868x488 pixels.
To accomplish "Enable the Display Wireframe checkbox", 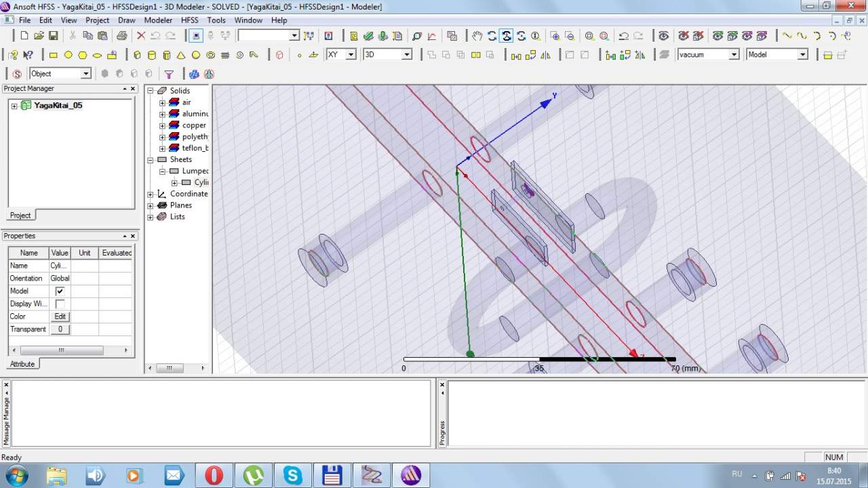I will (60, 304).
